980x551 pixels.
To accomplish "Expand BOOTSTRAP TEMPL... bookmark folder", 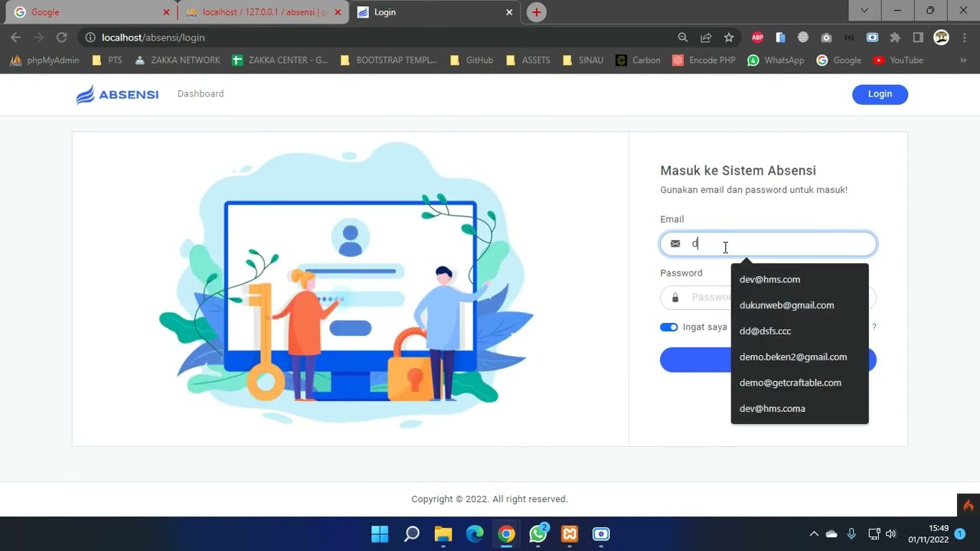I will coord(388,60).
